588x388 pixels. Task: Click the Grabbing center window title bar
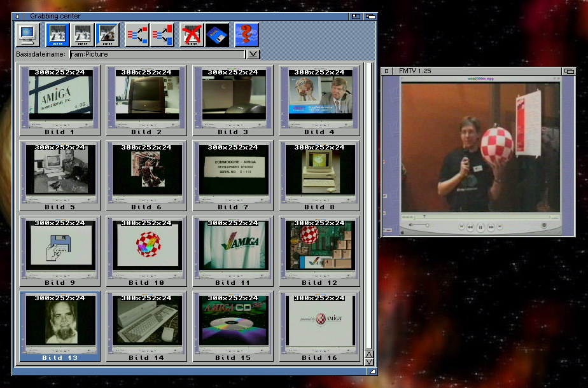(x=186, y=16)
